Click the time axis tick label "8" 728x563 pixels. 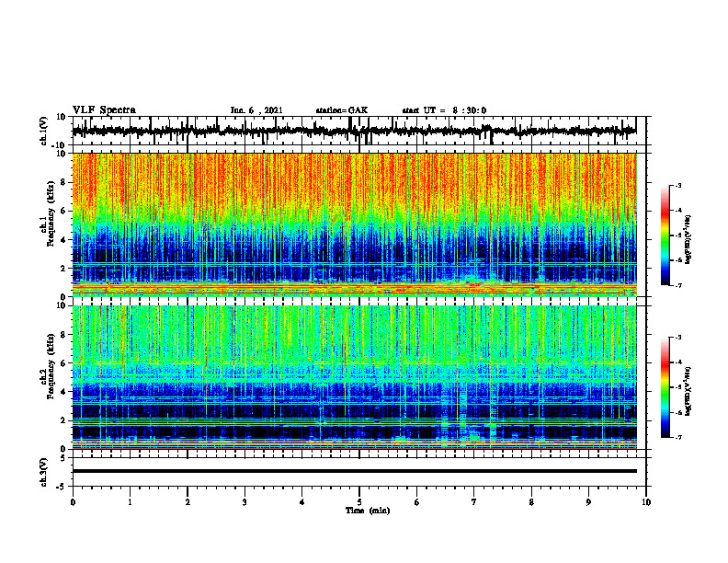pyautogui.click(x=531, y=502)
